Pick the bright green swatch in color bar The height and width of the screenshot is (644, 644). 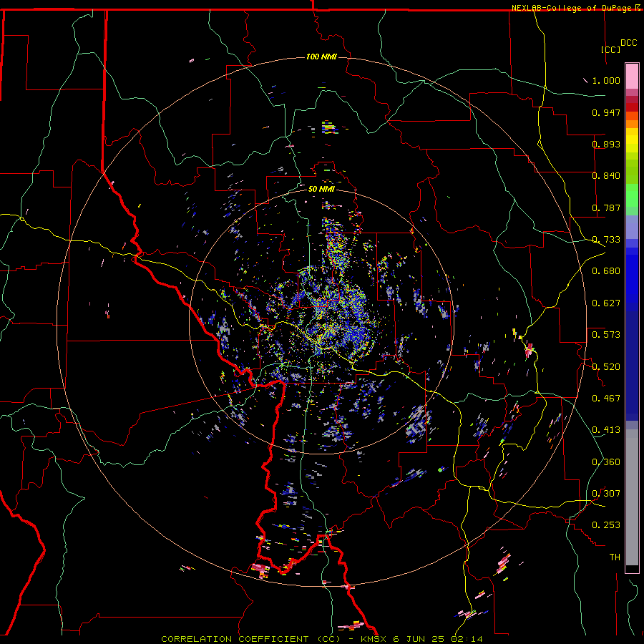click(632, 195)
